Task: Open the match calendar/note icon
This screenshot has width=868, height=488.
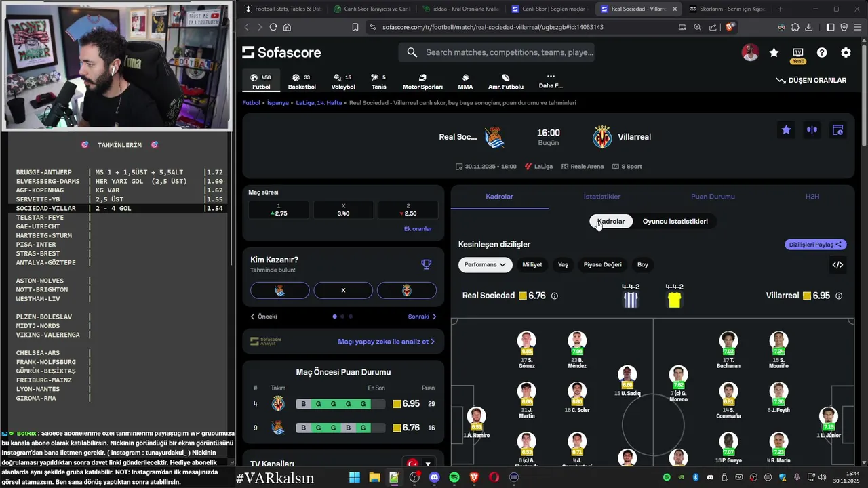Action: [x=837, y=130]
